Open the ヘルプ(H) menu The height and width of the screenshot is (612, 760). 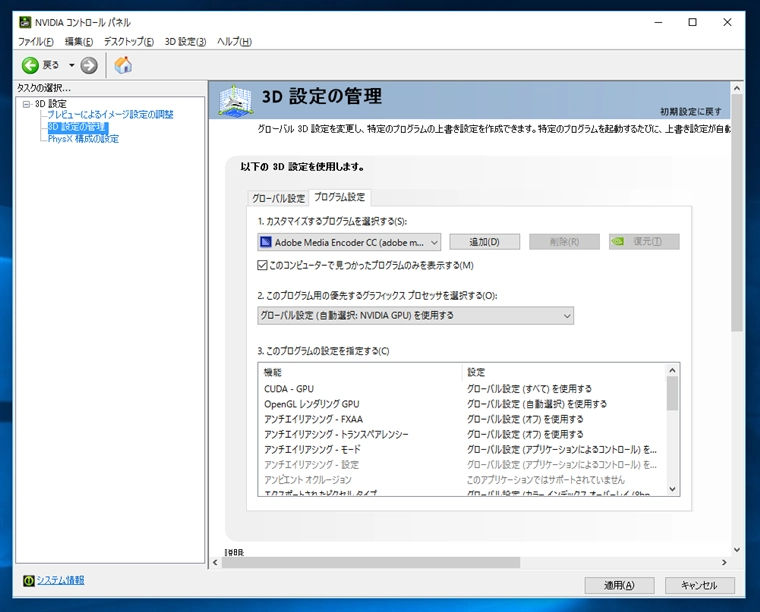pos(235,42)
